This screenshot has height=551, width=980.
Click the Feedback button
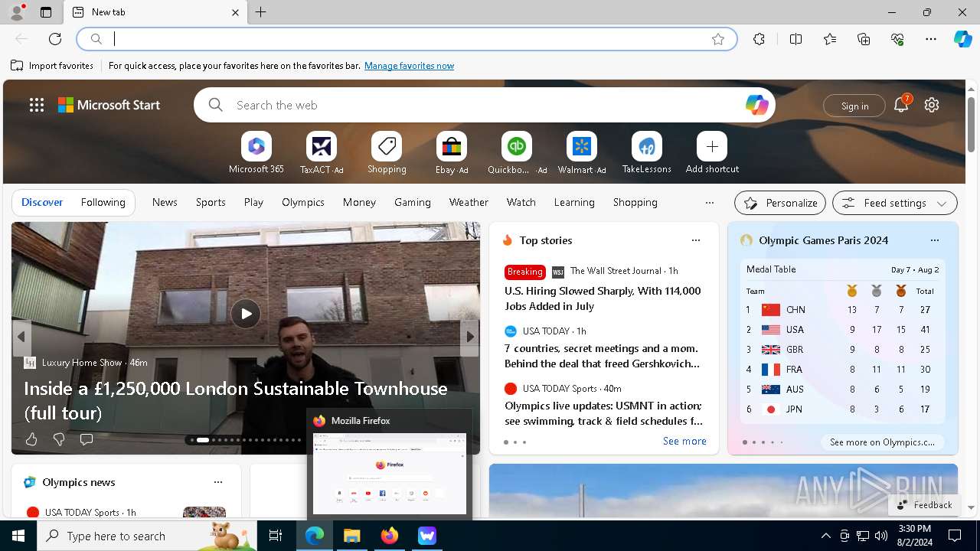pos(924,505)
